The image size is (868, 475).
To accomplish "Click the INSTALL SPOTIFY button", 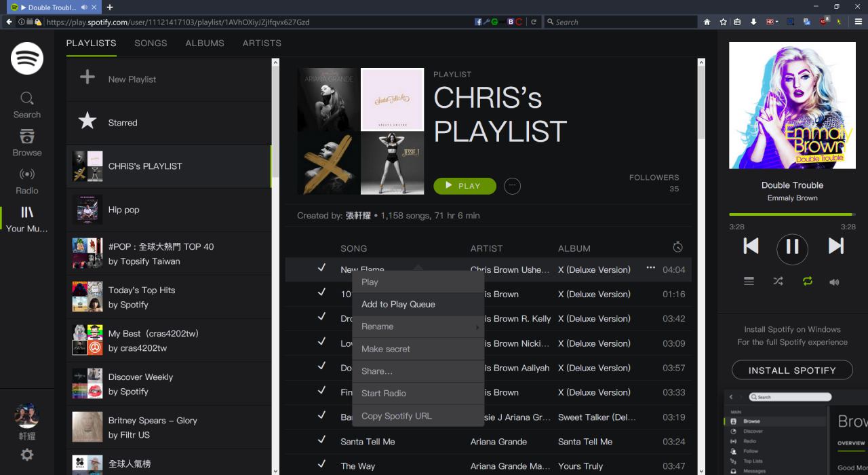I will click(x=792, y=370).
